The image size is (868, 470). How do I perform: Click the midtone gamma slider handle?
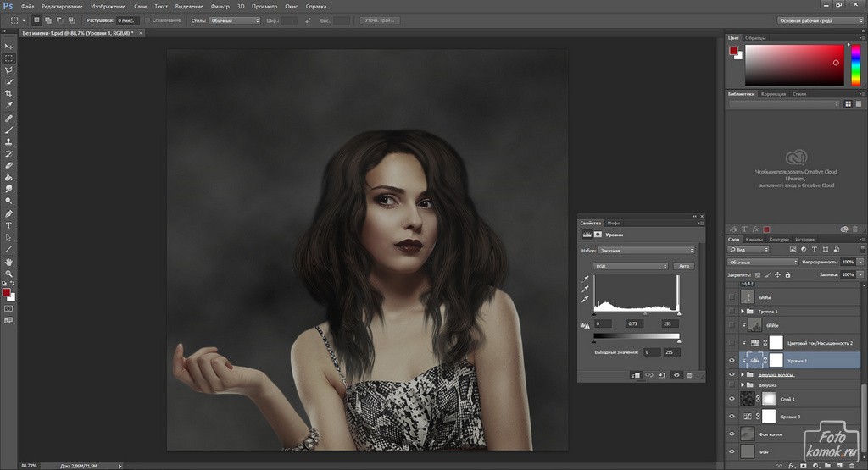(x=645, y=314)
